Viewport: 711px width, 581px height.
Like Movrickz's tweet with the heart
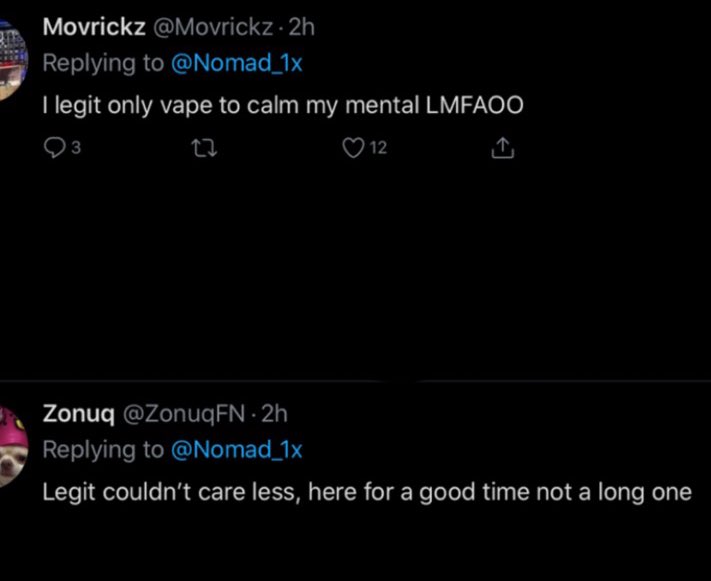352,149
